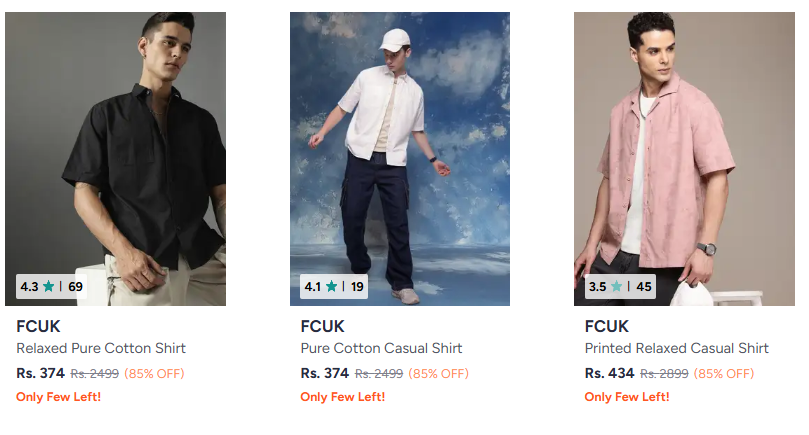Click the FCUK brand name above Pure Cotton Casual Shirt
The height and width of the screenshot is (435, 809).
[x=322, y=326]
